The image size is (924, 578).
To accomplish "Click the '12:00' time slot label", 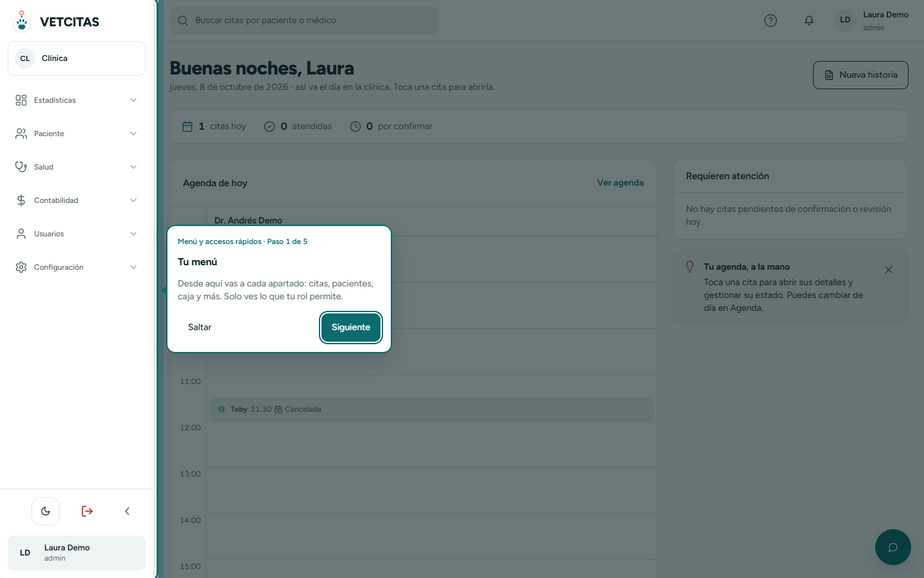I will coord(191,428).
